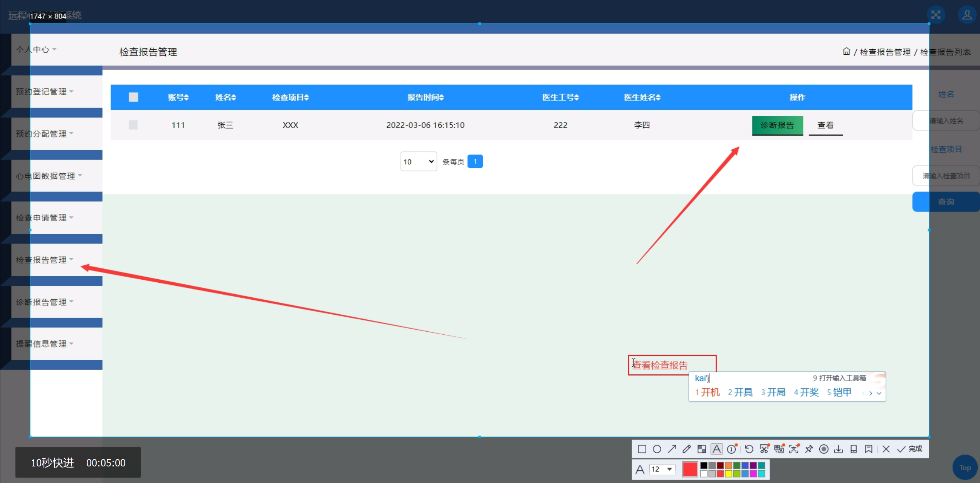
Task: Click the home breadcrumb icon
Action: click(x=846, y=51)
